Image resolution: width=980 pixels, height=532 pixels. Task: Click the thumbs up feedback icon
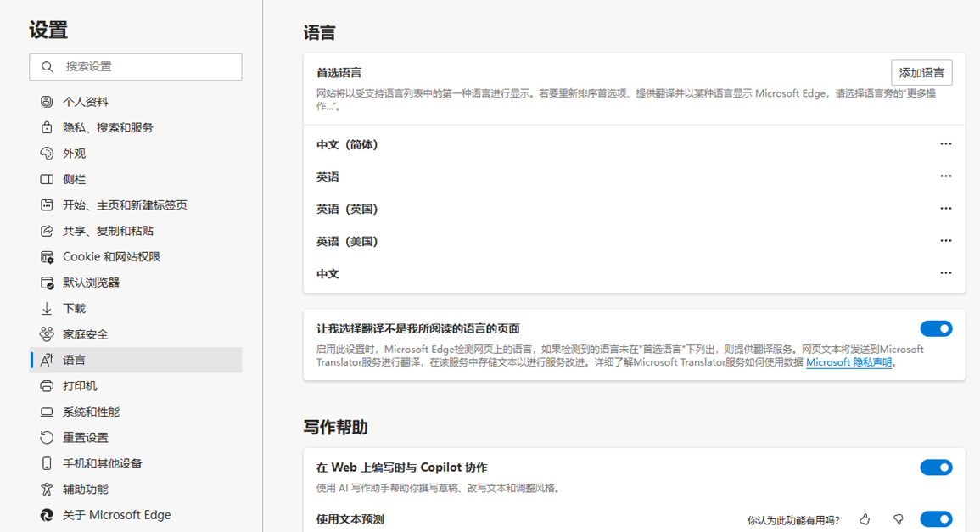coord(865,519)
